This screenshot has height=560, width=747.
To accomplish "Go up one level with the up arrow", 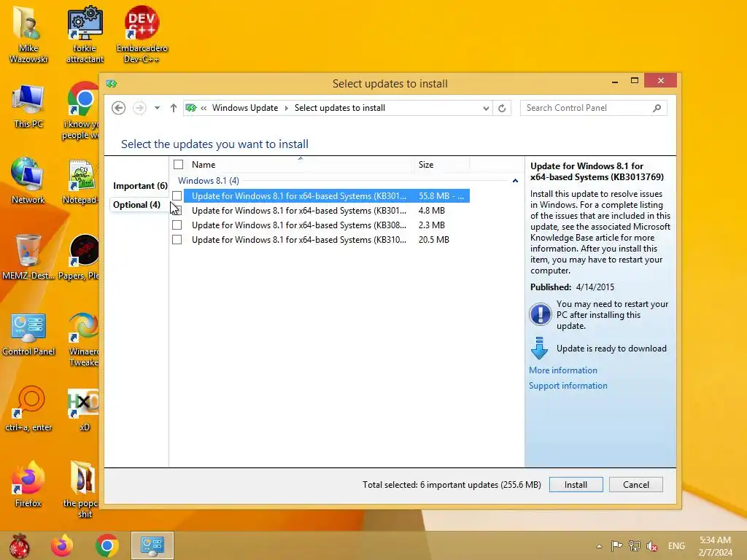I will tap(174, 108).
